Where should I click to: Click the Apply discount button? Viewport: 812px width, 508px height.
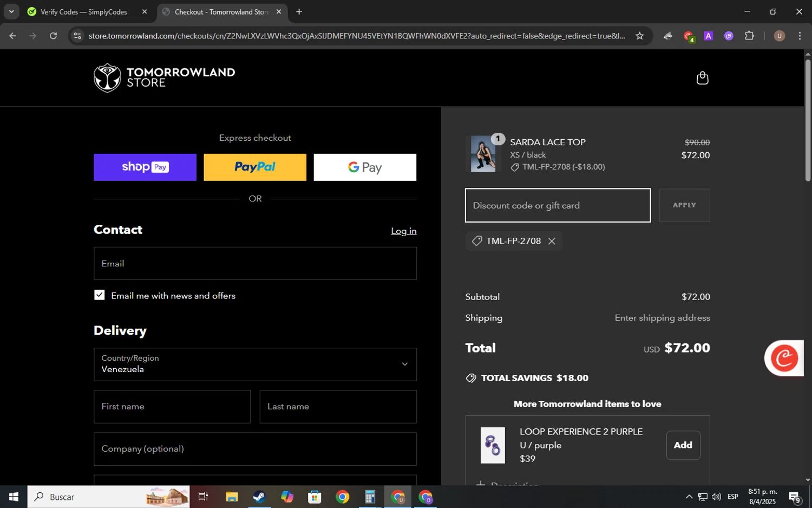[685, 205]
